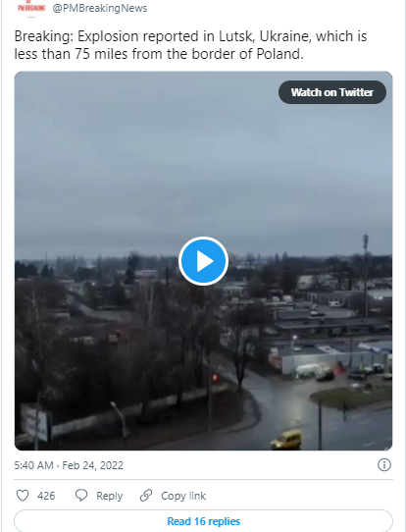Click the Watch on Twitter button
This screenshot has width=406, height=532.
pos(332,92)
